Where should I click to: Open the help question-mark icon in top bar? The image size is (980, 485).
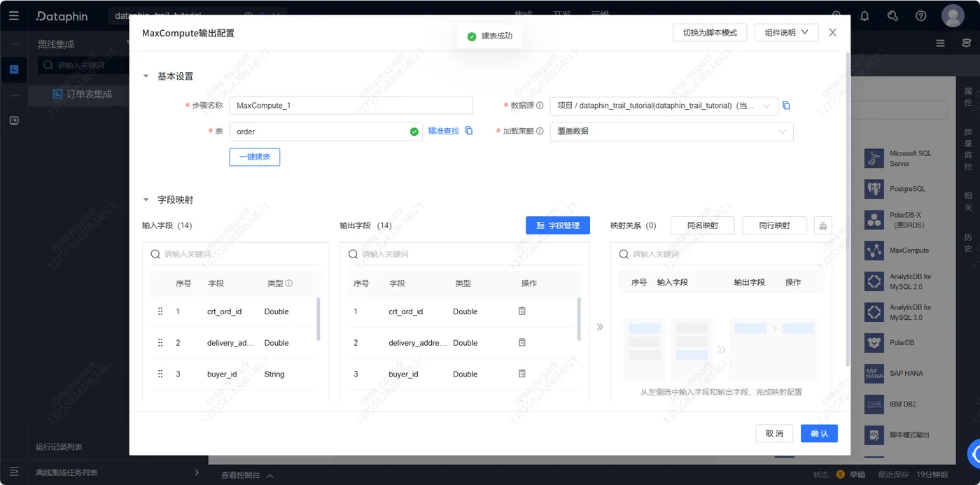pyautogui.click(x=921, y=16)
